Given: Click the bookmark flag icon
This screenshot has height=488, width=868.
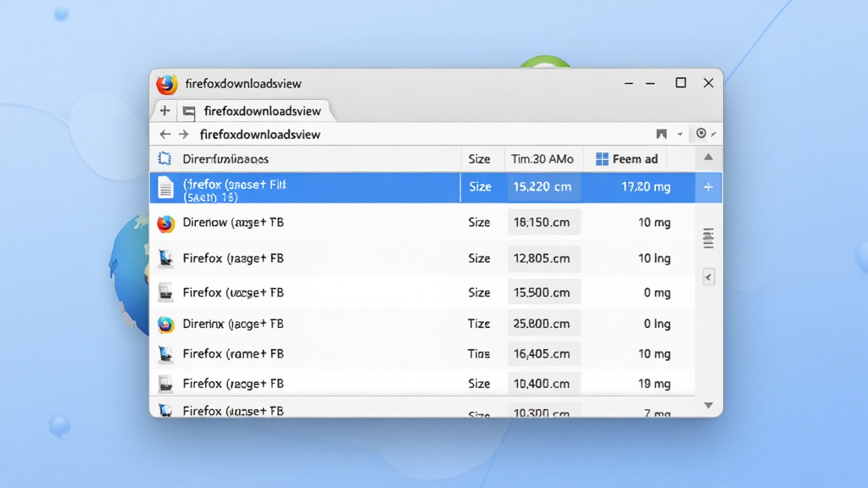Looking at the screenshot, I should coord(661,134).
